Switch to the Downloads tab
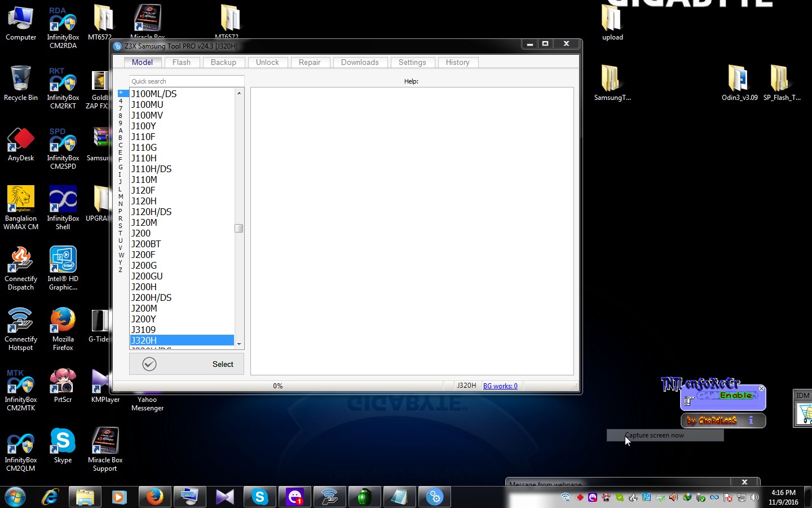 (360, 62)
